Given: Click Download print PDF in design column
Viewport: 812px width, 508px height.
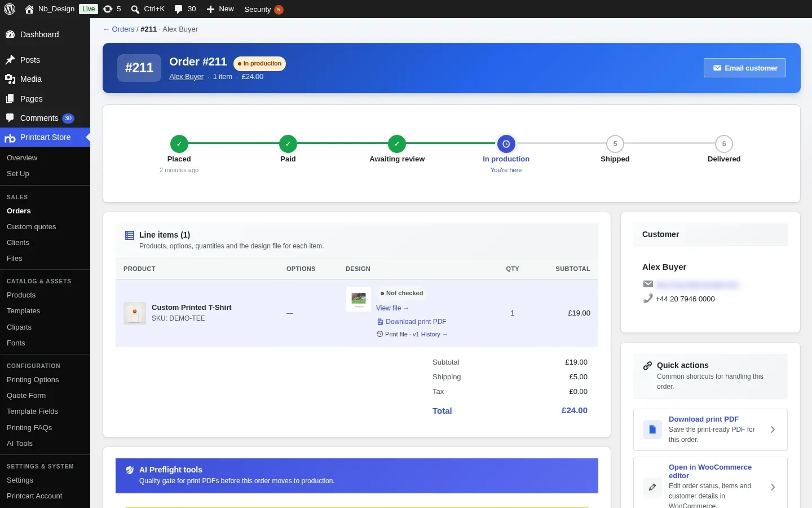Looking at the screenshot, I should [412, 322].
